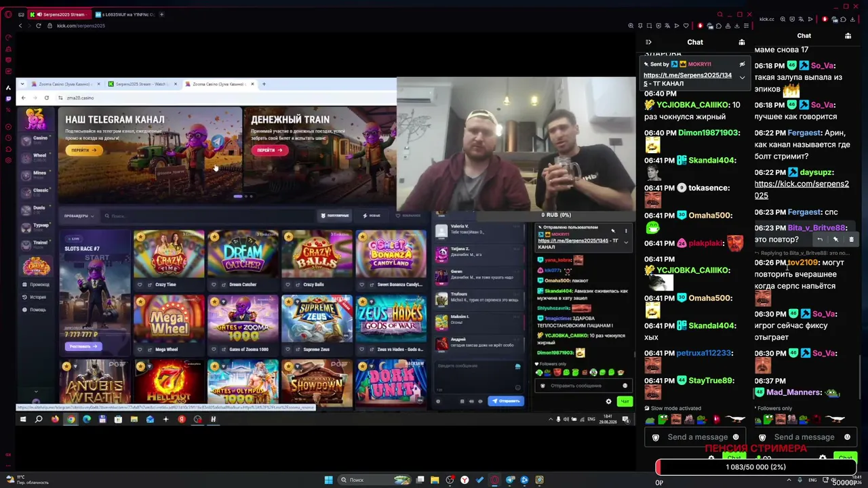The image size is (868, 488).
Task: Favorite the Supreme Zeus game
Action: pyautogui.click(x=288, y=350)
